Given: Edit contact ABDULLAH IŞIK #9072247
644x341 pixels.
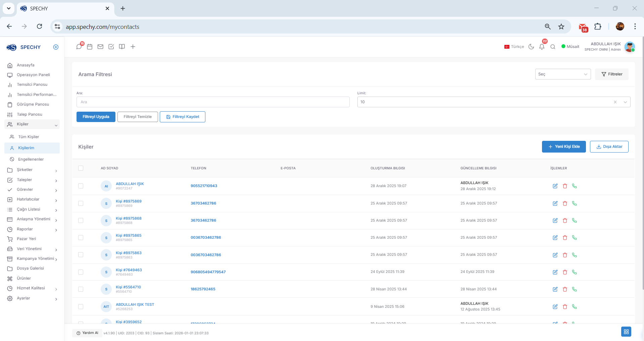Looking at the screenshot, I should point(555,186).
